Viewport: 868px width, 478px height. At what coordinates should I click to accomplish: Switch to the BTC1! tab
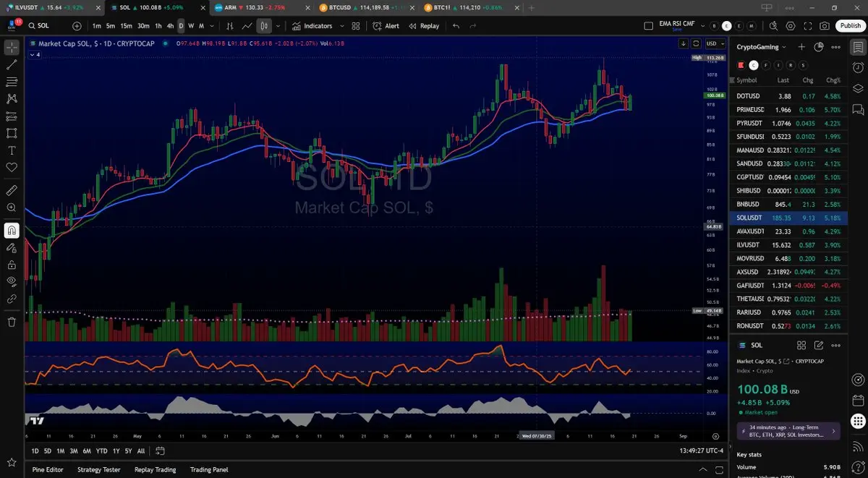tap(470, 7)
